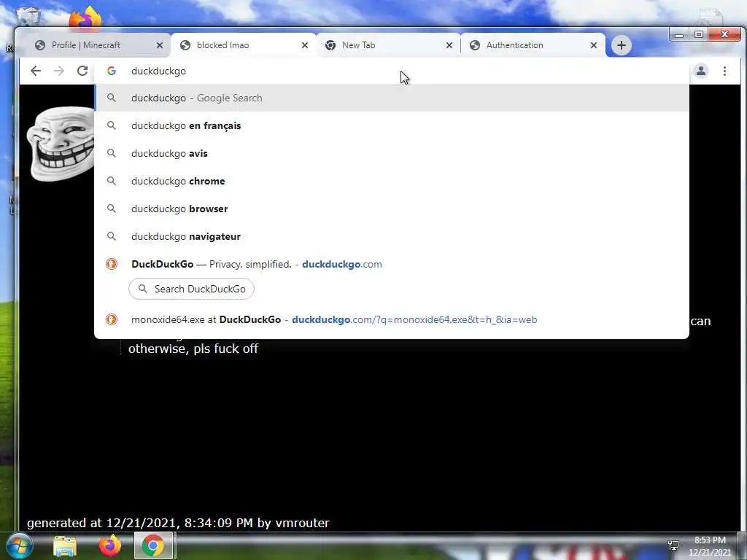Click the taskbar clock showing 8:53 PM
Screen dimensions: 747x560
[710, 545]
